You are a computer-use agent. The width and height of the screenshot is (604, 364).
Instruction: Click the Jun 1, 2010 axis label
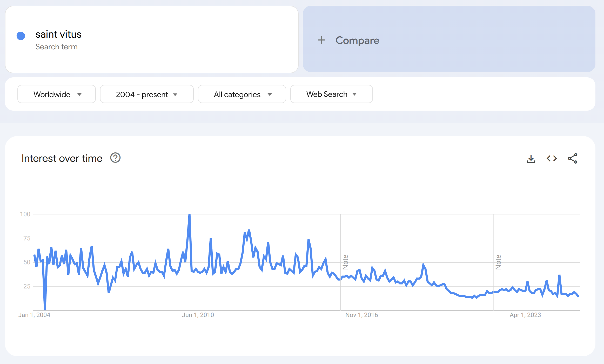tap(198, 315)
